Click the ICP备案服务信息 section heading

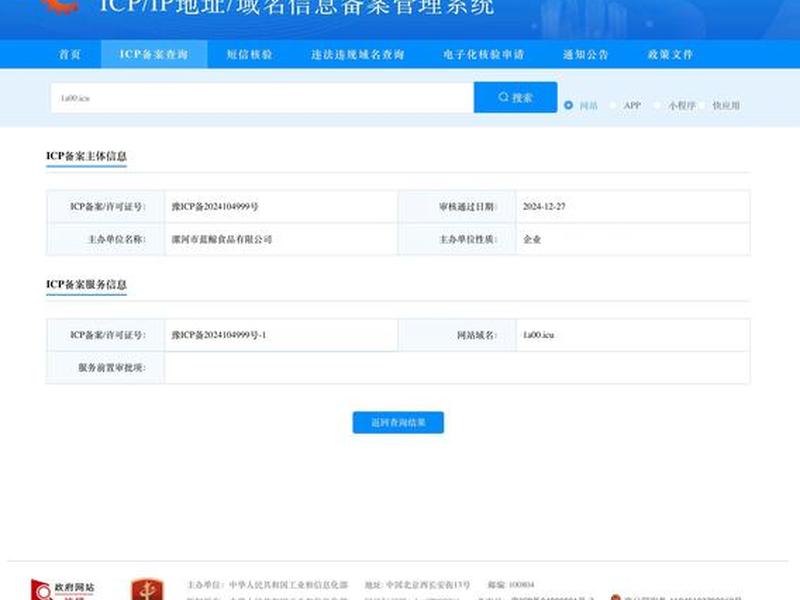[x=86, y=285]
